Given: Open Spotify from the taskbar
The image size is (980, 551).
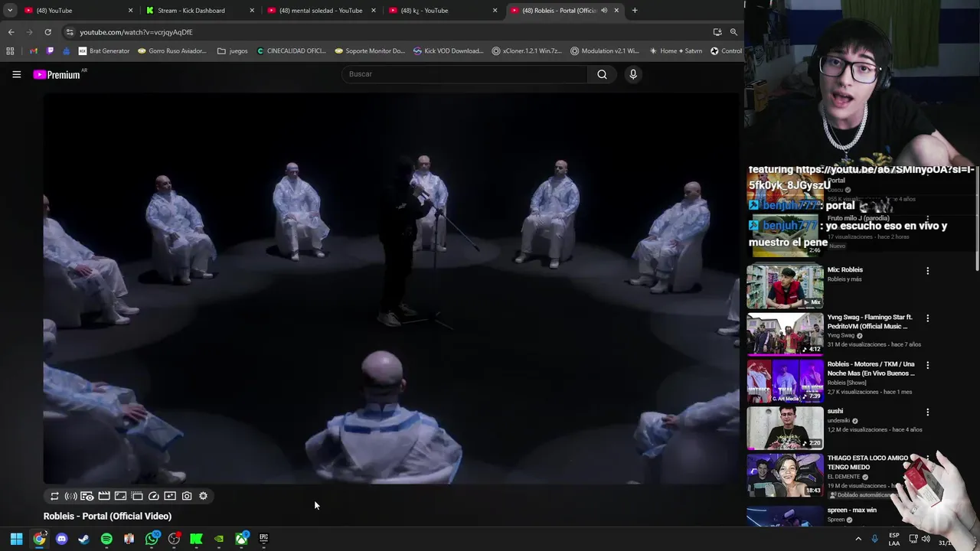Looking at the screenshot, I should (106, 539).
